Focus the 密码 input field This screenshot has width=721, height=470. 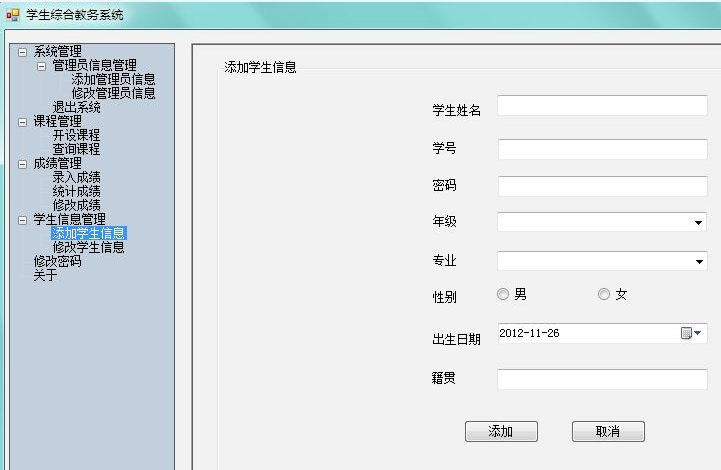tap(602, 186)
